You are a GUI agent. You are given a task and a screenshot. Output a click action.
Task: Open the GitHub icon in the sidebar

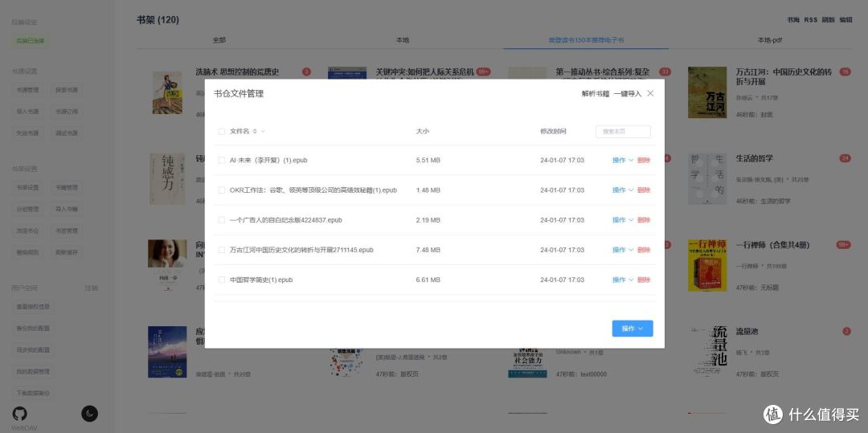point(19,413)
